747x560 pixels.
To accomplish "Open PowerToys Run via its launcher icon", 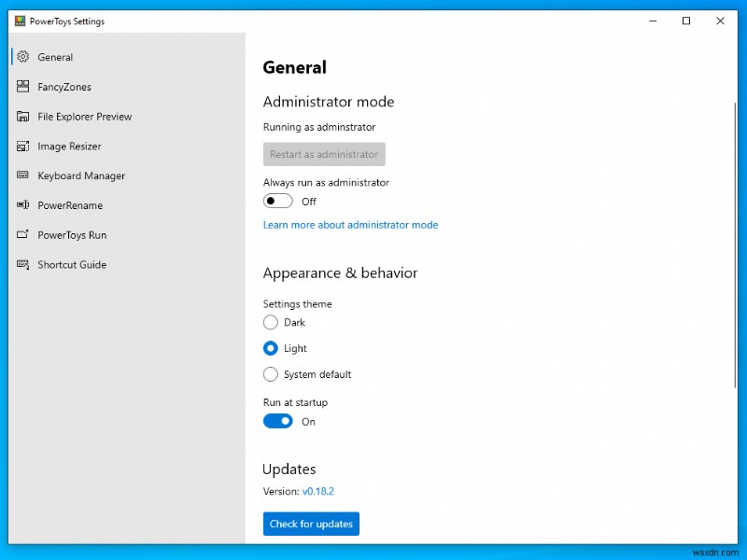I will [x=25, y=235].
